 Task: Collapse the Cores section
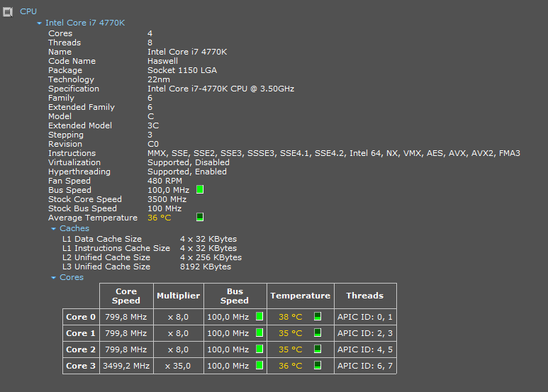click(x=53, y=277)
